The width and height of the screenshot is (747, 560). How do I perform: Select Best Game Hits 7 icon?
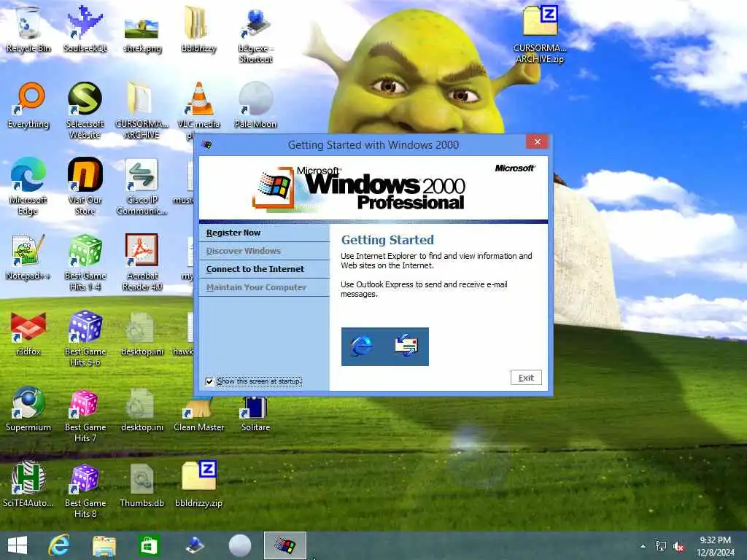[85, 415]
